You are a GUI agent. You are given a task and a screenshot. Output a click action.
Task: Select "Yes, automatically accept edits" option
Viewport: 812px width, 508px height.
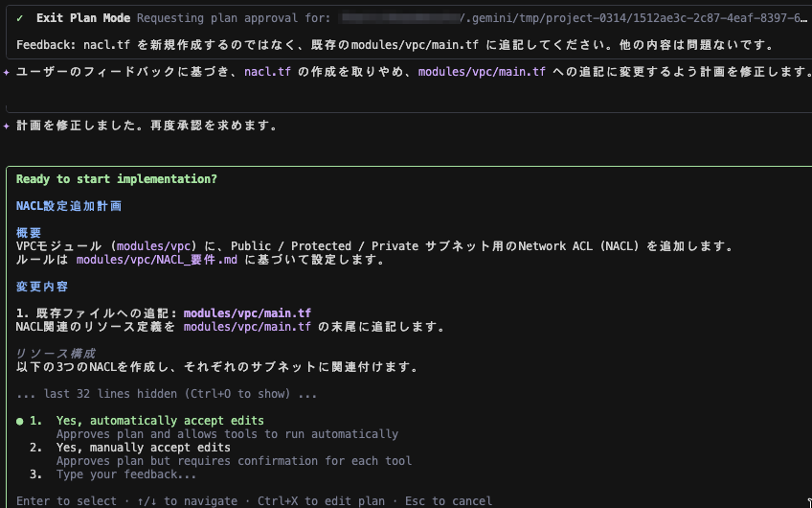(x=160, y=421)
